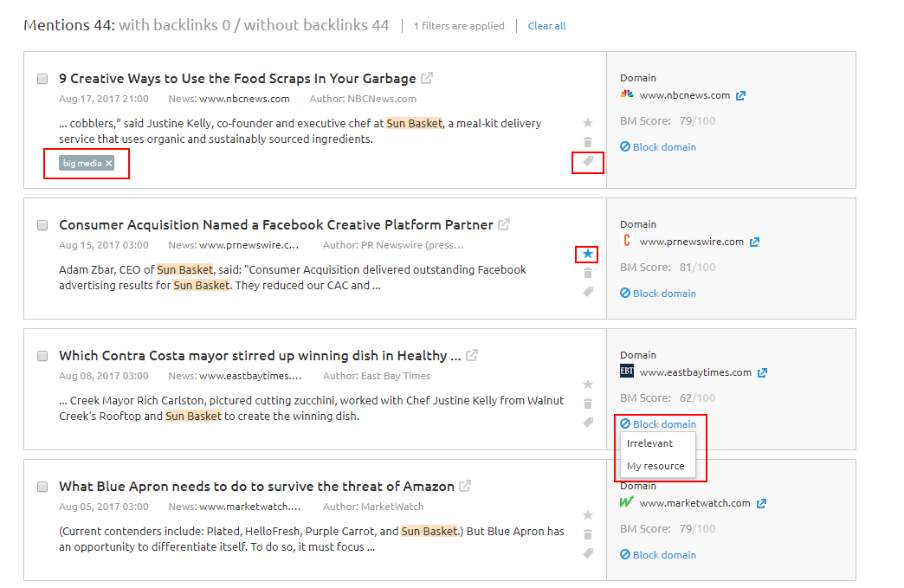
Task: Click BM Score 81/100 for prnewswire
Action: pyautogui.click(x=668, y=268)
